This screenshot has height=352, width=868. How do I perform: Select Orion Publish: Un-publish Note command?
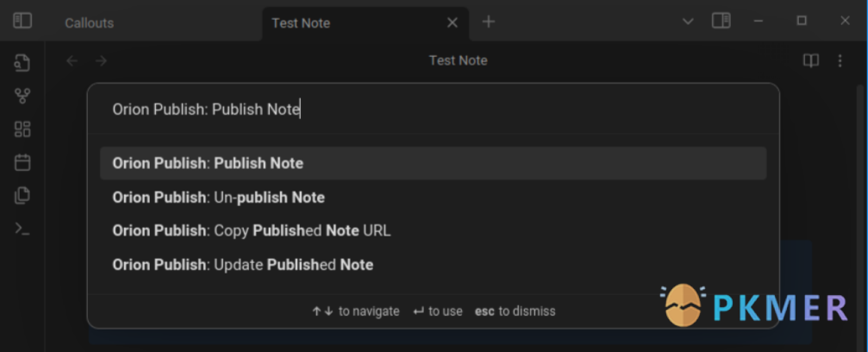coord(433,198)
